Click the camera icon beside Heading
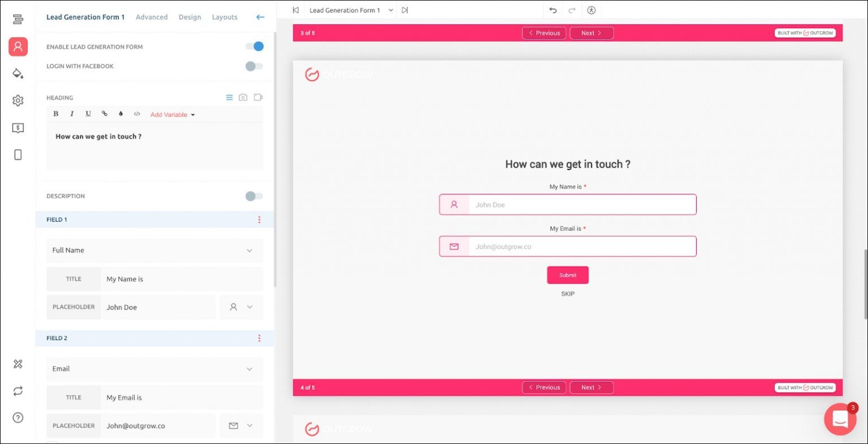The width and height of the screenshot is (868, 444). coord(243,97)
